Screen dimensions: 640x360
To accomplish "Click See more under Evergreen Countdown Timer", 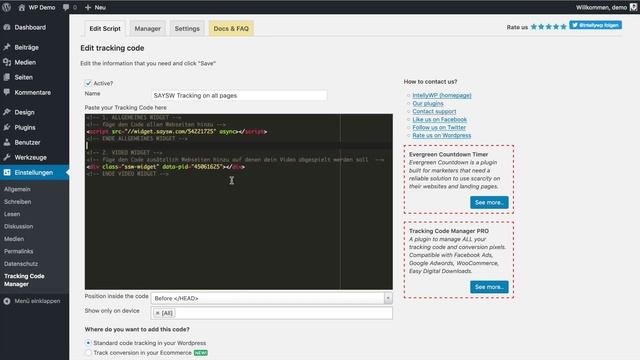I will (x=489, y=202).
